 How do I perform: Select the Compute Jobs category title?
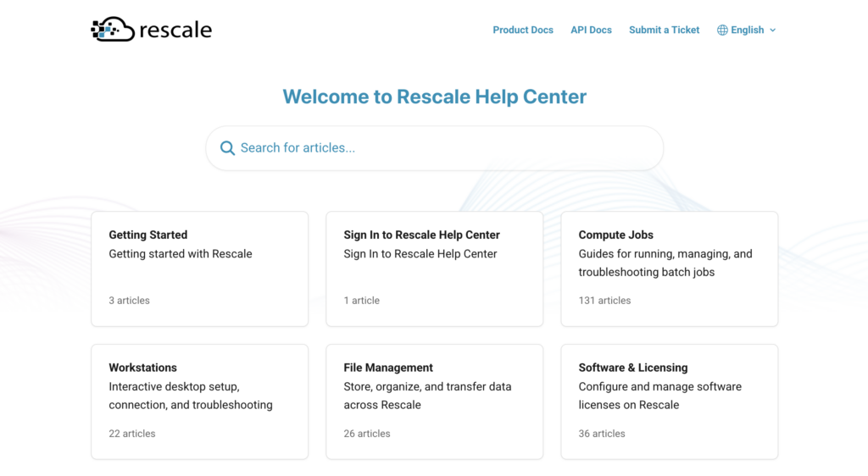click(615, 235)
